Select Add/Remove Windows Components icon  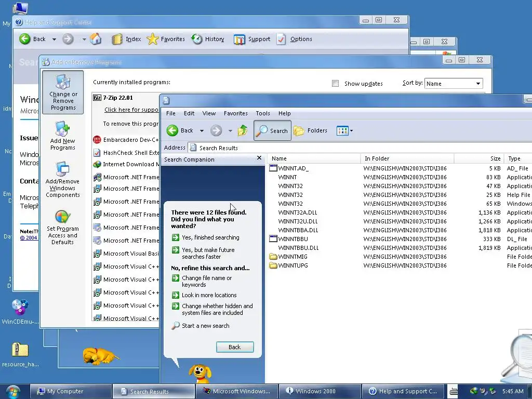pos(63,179)
